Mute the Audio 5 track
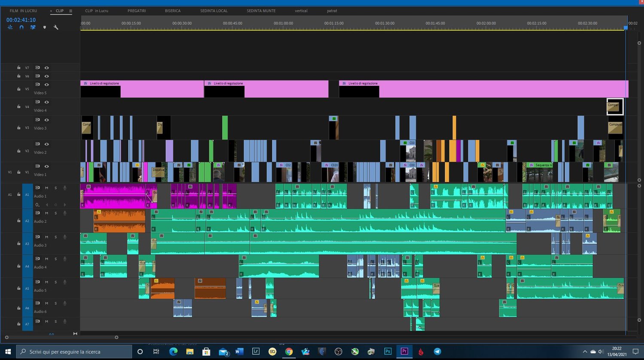Viewport: 644px width, 360px height. pos(47,282)
